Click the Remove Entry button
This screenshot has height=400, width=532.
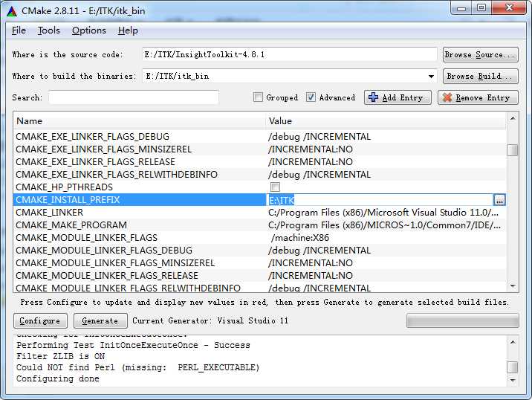click(478, 97)
